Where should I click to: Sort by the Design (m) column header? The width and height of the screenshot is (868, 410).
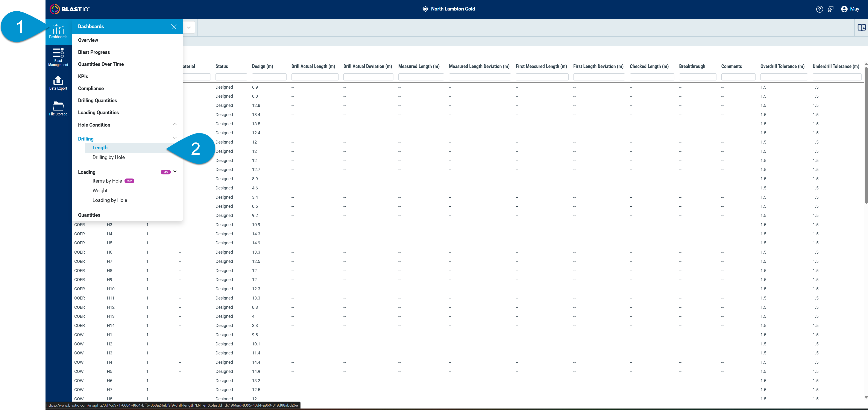[x=263, y=66]
